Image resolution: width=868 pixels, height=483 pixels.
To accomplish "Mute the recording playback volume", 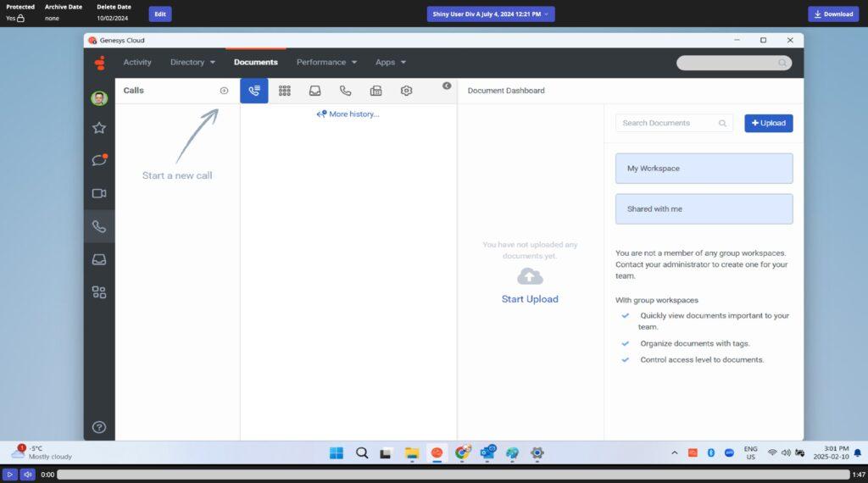I will point(28,475).
